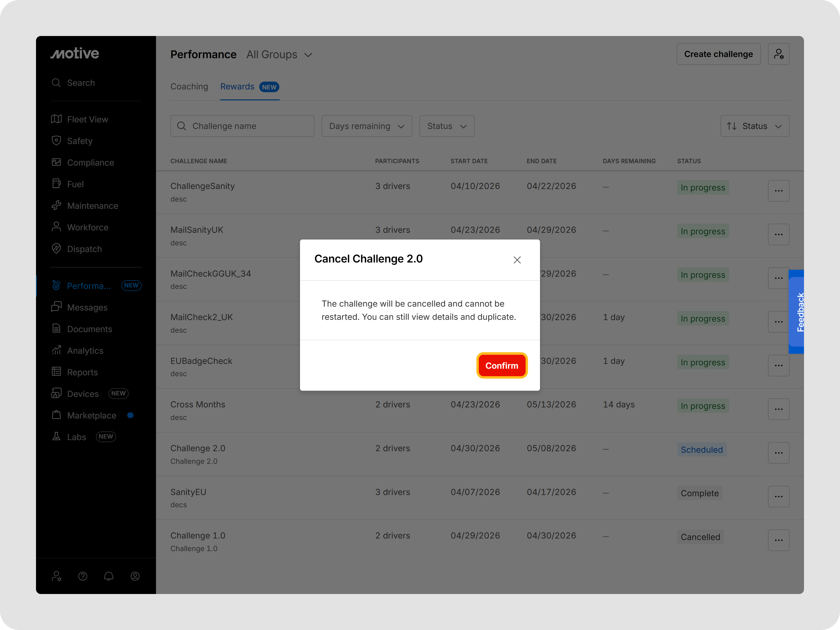Viewport: 840px width, 630px height.
Task: Click the End Date column header
Action: pyautogui.click(x=541, y=161)
